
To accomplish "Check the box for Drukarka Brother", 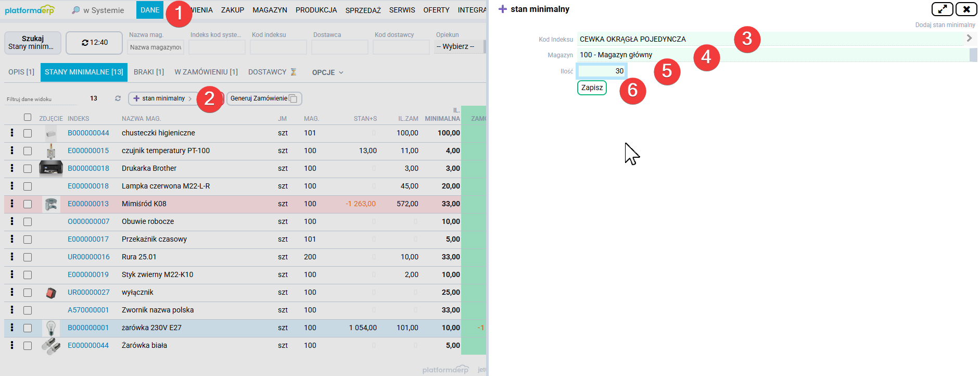I will (28, 169).
